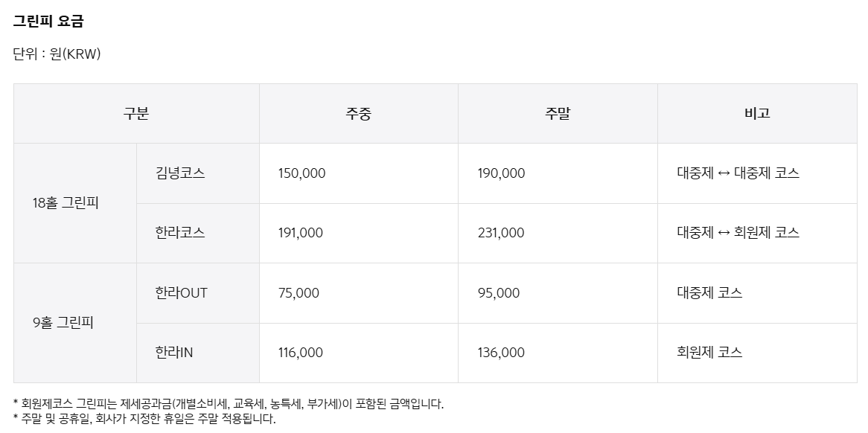Click the 18홀 그린피 row header
The height and width of the screenshot is (433, 868).
click(x=74, y=203)
